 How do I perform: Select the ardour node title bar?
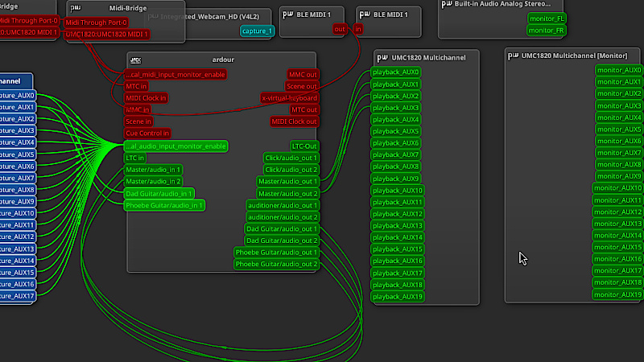click(x=221, y=60)
